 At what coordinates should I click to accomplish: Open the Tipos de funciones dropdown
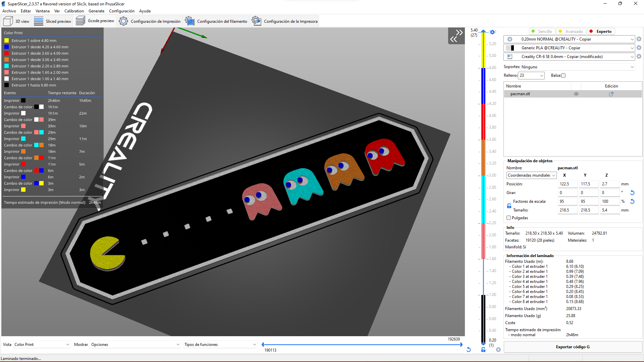coord(220,345)
